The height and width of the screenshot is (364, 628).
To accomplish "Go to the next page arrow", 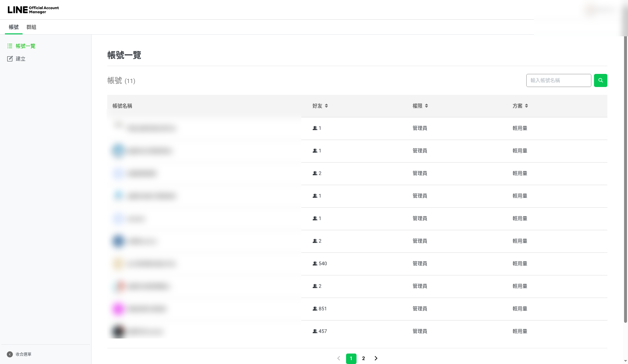I will pyautogui.click(x=376, y=358).
